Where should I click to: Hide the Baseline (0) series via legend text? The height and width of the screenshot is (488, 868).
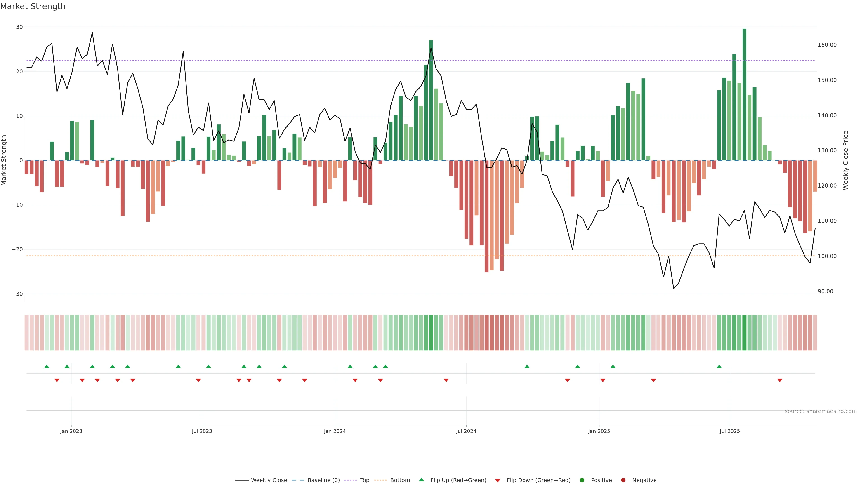point(323,480)
